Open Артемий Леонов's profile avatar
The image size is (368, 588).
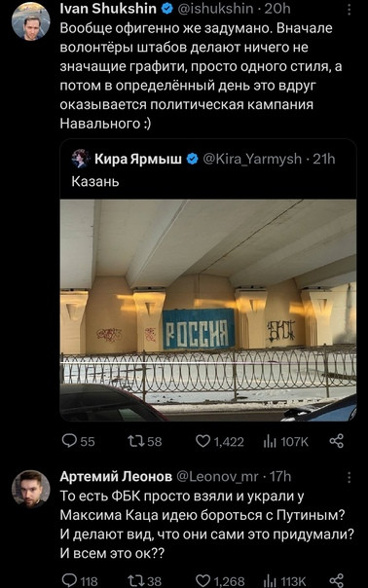pyautogui.click(x=31, y=489)
